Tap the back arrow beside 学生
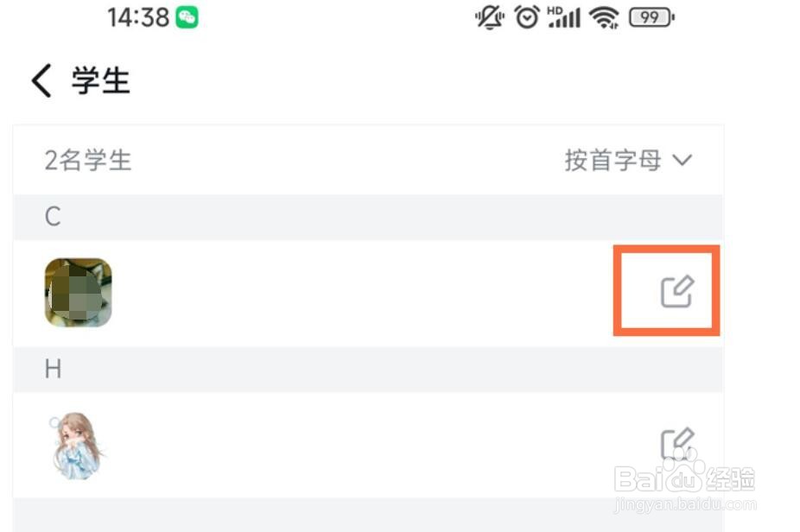 41,80
